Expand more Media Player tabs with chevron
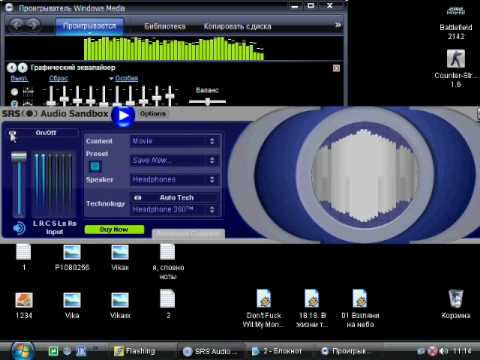 (338, 25)
